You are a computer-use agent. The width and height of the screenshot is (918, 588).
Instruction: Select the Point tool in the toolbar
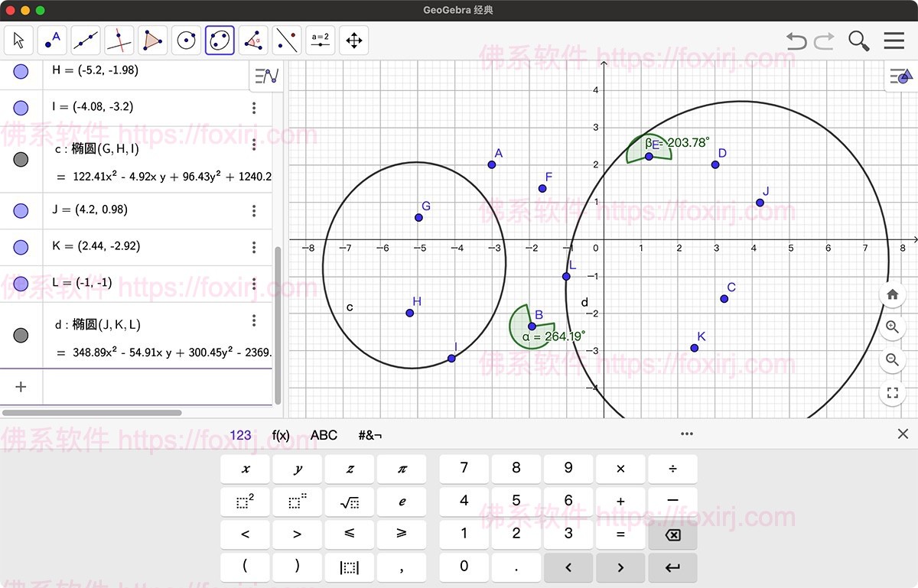tap(51, 40)
